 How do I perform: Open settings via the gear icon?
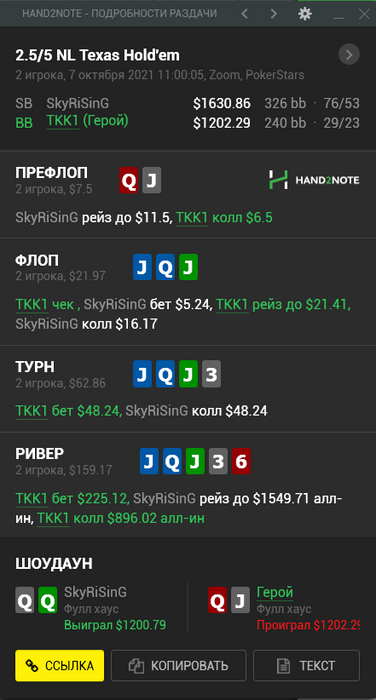click(x=305, y=14)
